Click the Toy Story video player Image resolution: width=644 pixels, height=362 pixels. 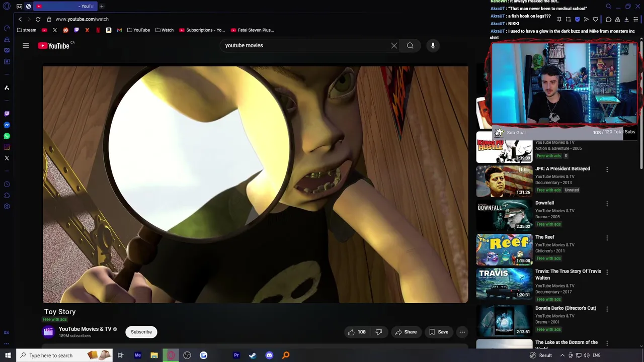point(256,185)
